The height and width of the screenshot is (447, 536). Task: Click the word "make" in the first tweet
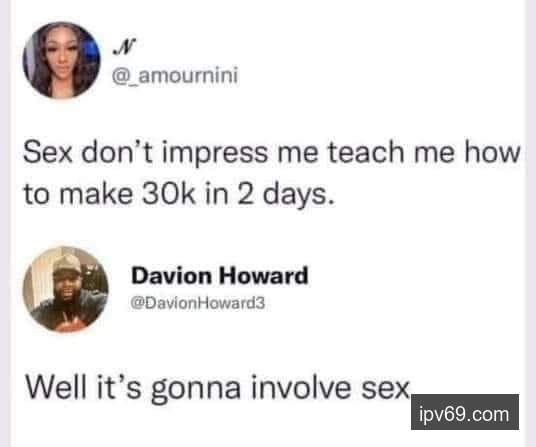pos(96,194)
